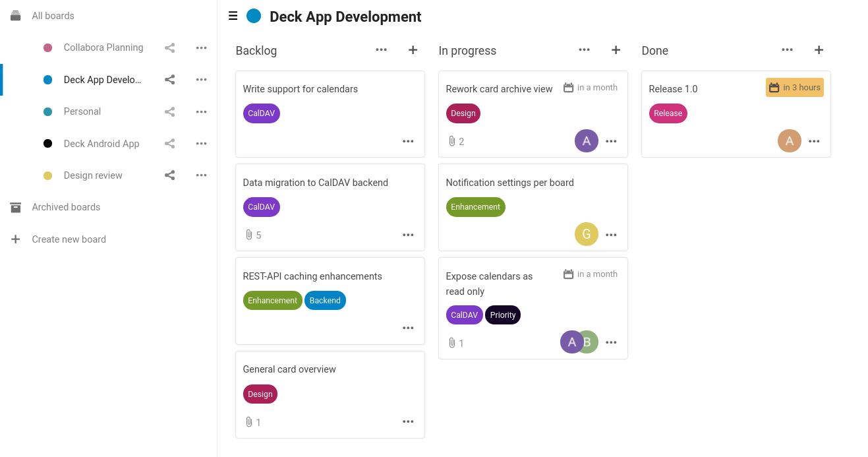Click attachment icon on Data migration card

click(249, 235)
